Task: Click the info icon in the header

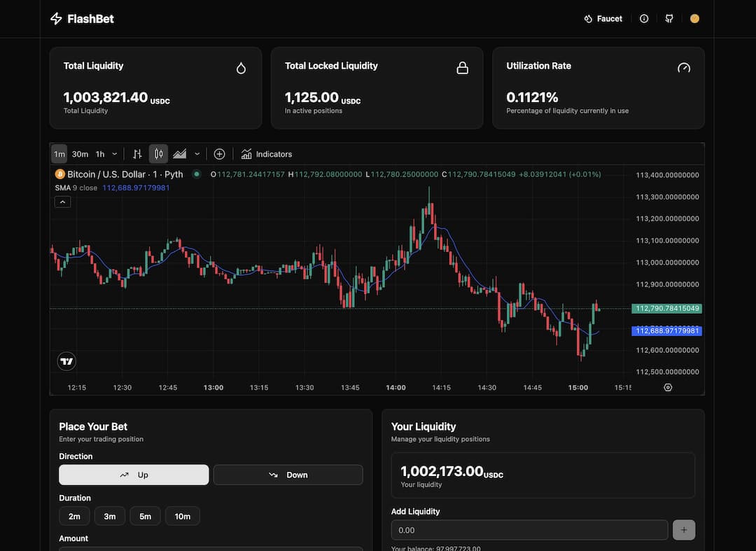Action: pos(644,18)
